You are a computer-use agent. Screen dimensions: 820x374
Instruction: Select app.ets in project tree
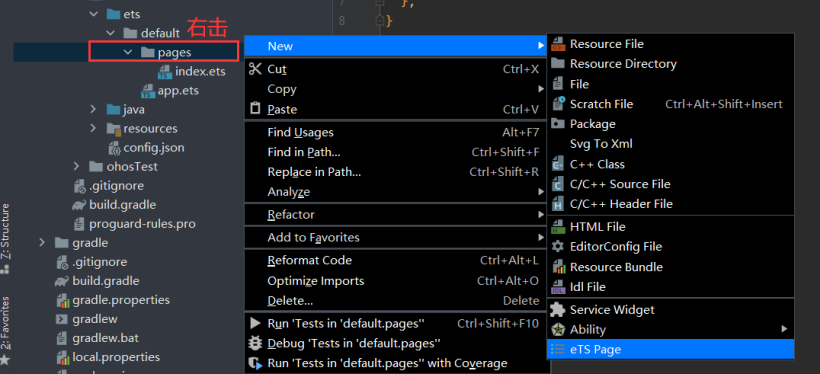pos(178,91)
